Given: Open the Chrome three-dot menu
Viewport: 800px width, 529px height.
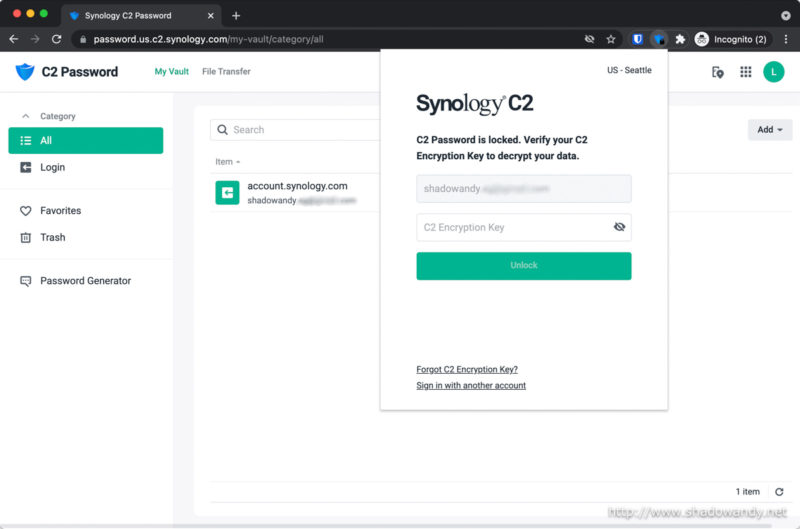Looking at the screenshot, I should coord(786,39).
